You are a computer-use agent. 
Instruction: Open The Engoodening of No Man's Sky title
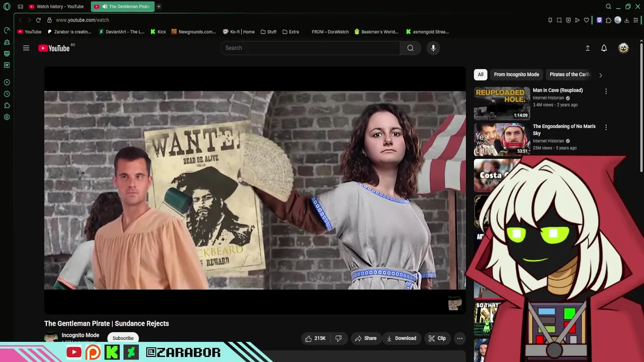[x=564, y=130]
